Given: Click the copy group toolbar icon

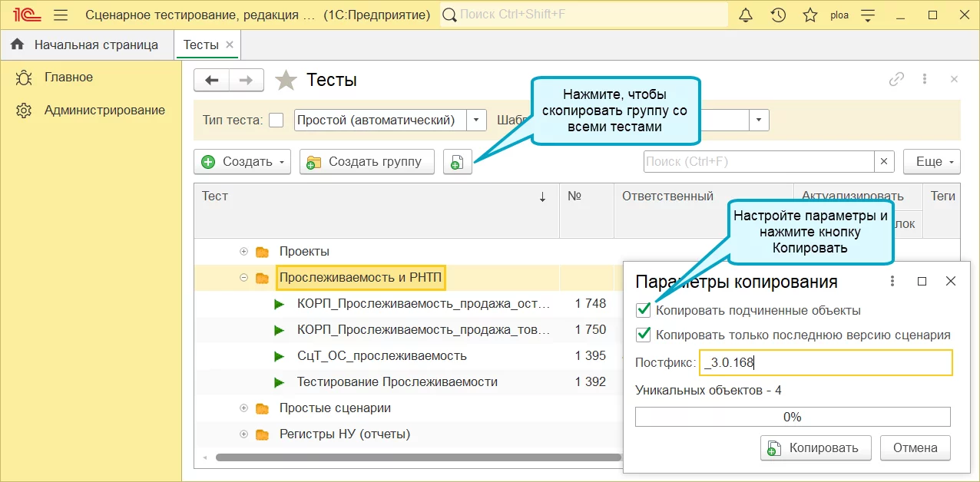Looking at the screenshot, I should 458,162.
